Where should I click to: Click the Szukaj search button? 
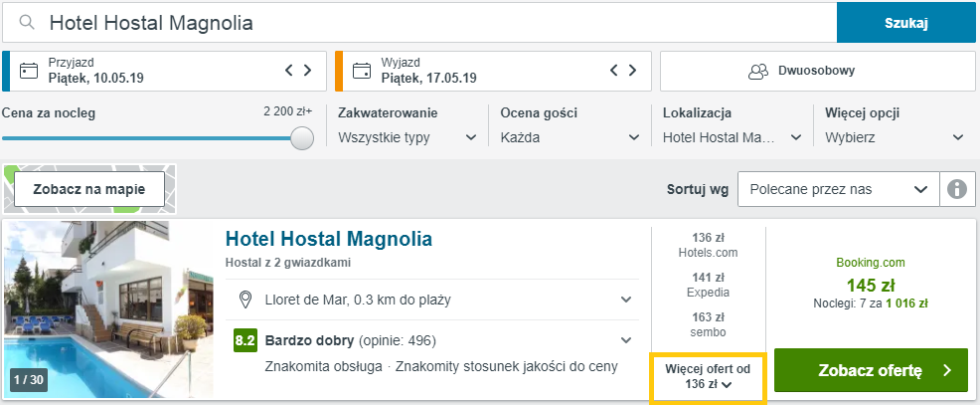(906, 23)
